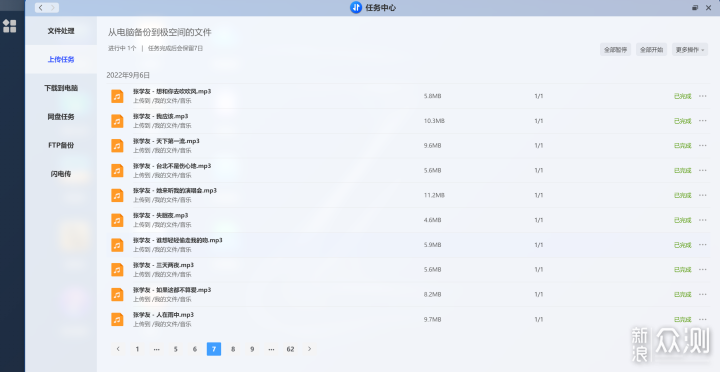Click the current page 7 button
Screen dimensions: 720x372
pos(214,349)
